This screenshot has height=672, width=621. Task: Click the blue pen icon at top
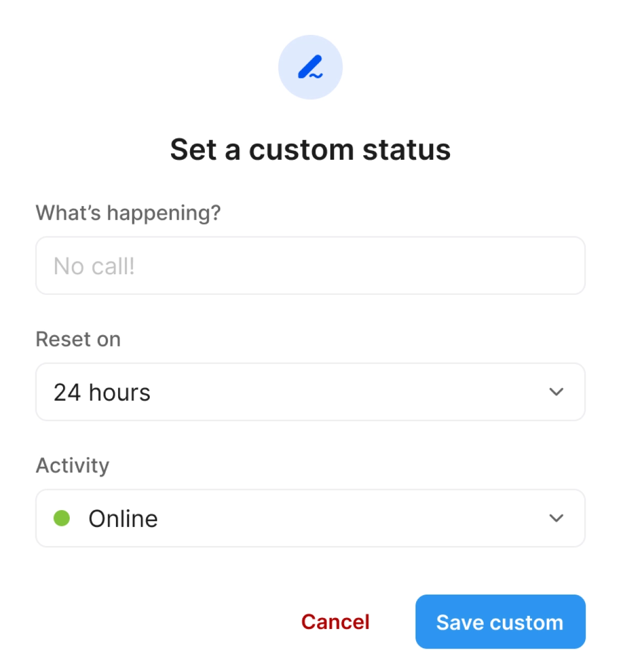(310, 67)
